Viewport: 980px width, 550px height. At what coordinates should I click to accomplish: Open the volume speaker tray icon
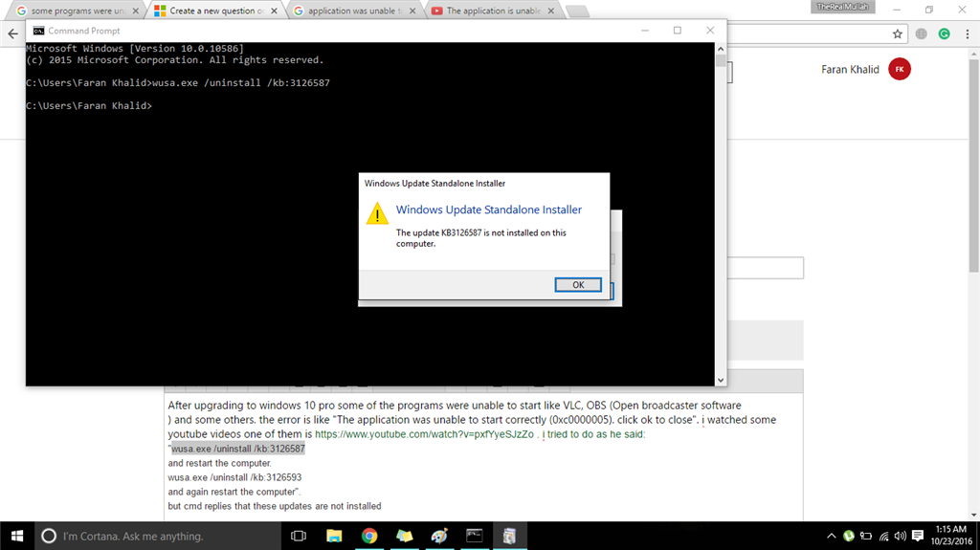[900, 537]
